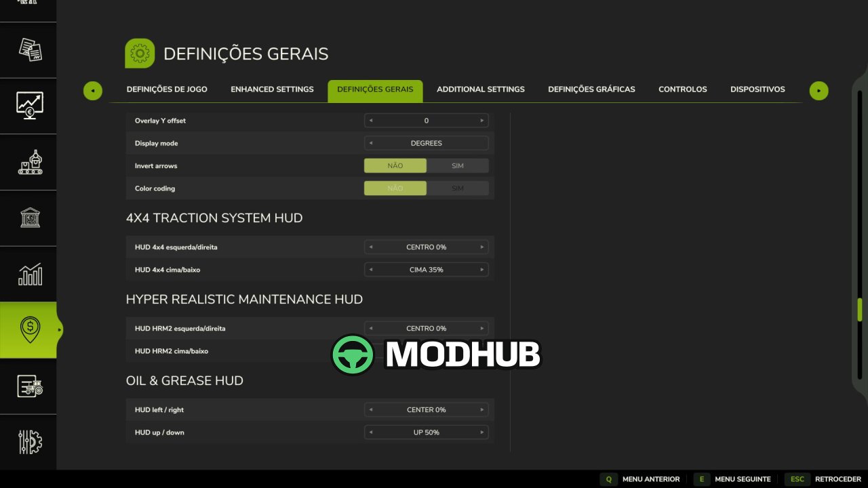Open the vehicles tractor list sidebar icon

coord(30,386)
